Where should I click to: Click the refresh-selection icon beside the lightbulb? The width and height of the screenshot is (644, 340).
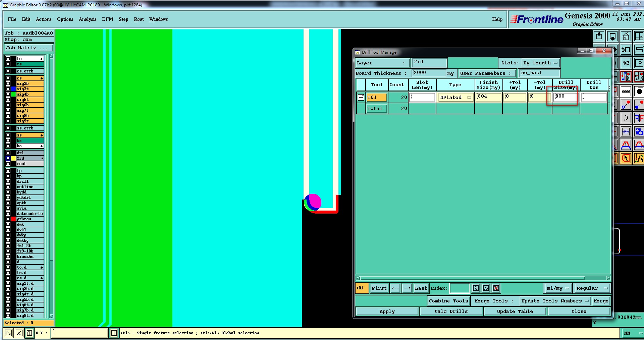[486, 288]
